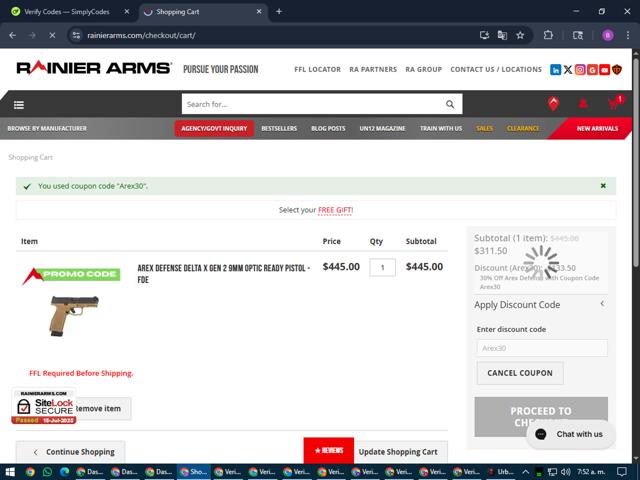Click the Continue Shopping button

pyautogui.click(x=71, y=452)
